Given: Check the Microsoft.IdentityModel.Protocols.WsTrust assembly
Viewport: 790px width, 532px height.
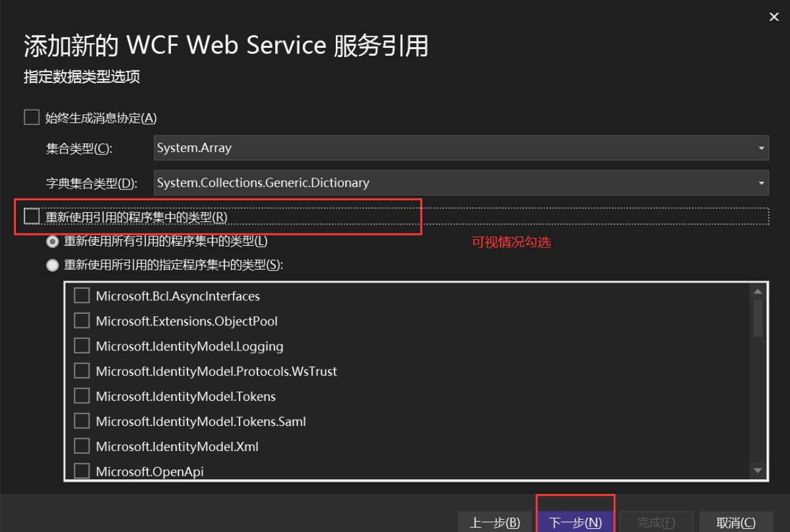Looking at the screenshot, I should [82, 370].
